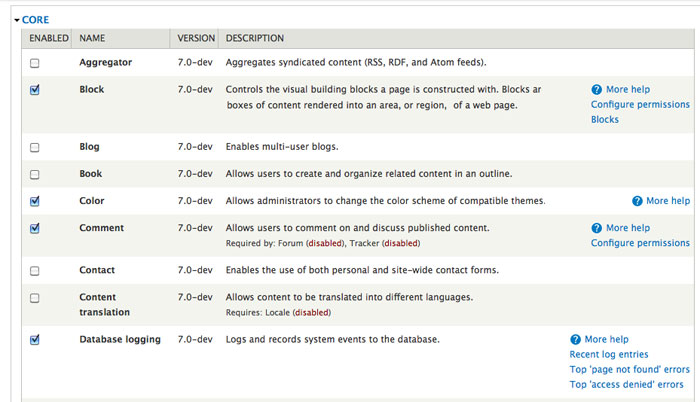Check the Content translation module box
The width and height of the screenshot is (700, 402).
click(35, 297)
